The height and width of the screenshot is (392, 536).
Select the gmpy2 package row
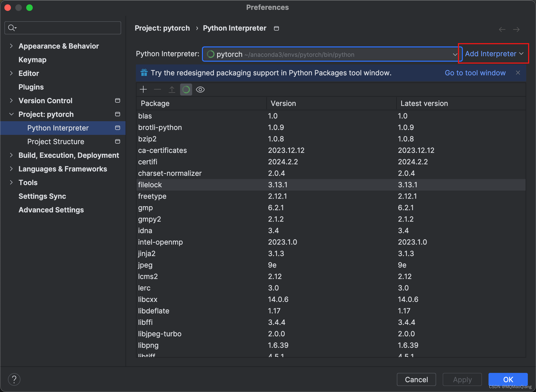coord(331,219)
